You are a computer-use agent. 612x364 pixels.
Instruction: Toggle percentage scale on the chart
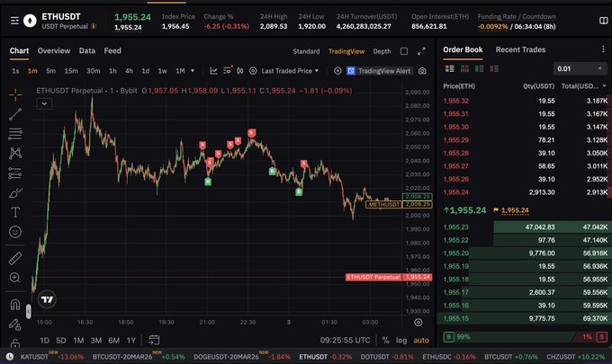385,341
